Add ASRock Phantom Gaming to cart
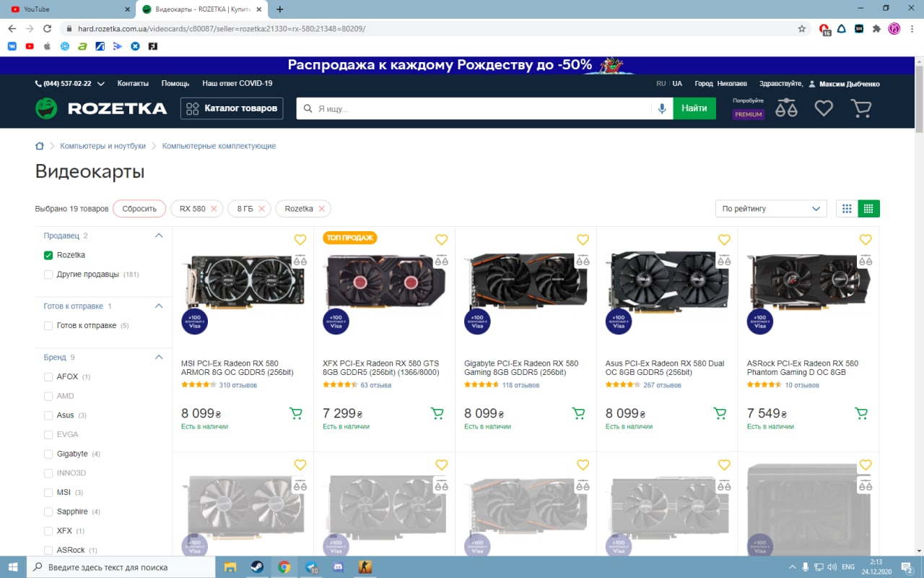Image resolution: width=924 pixels, height=578 pixels. (861, 413)
